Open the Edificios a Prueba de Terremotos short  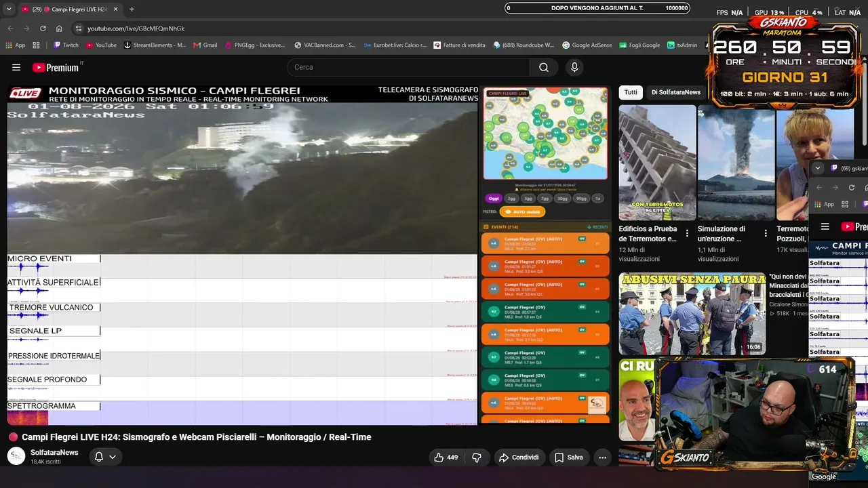(657, 163)
